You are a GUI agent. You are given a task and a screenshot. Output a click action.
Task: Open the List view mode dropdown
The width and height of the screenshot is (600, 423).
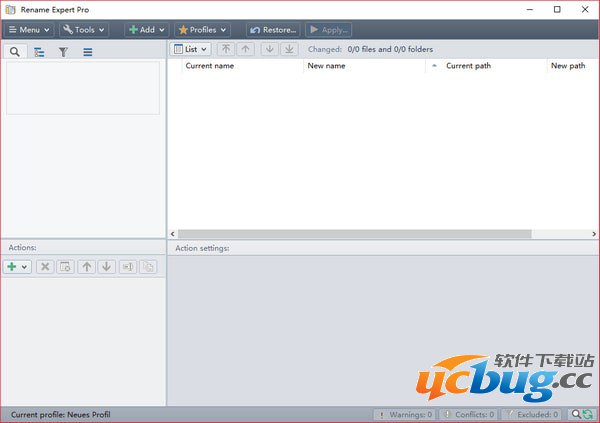click(x=191, y=48)
